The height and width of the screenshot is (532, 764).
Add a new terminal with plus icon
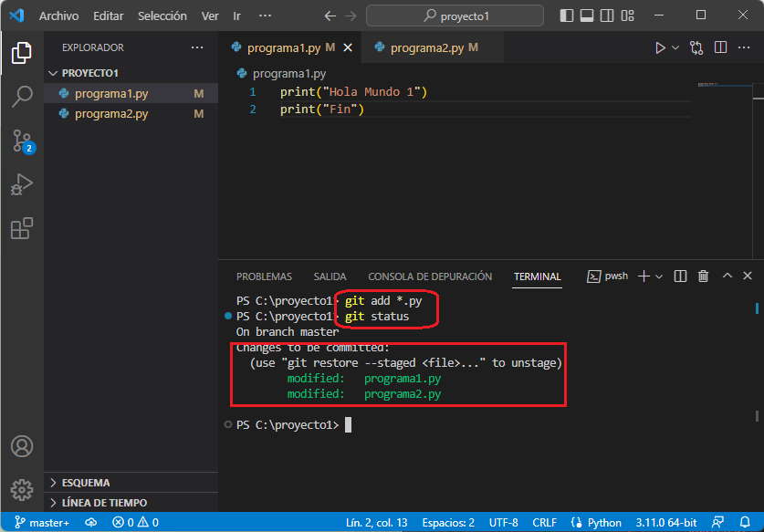[x=644, y=276]
